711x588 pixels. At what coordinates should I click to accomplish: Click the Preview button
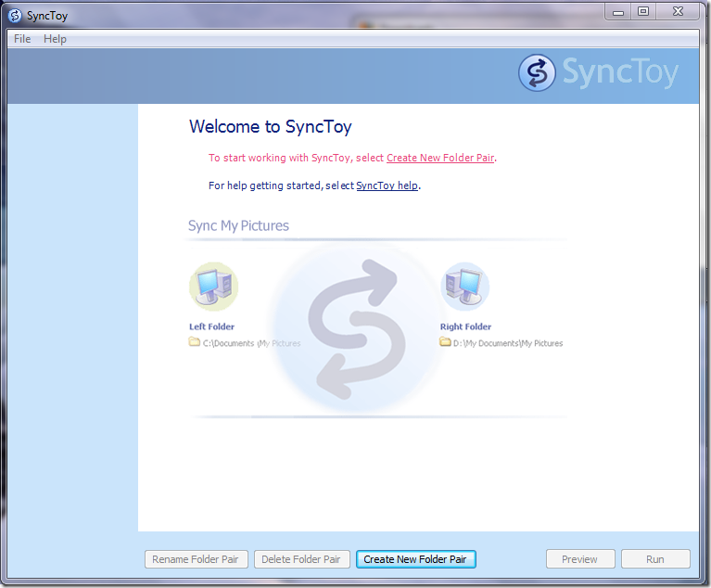pos(580,559)
